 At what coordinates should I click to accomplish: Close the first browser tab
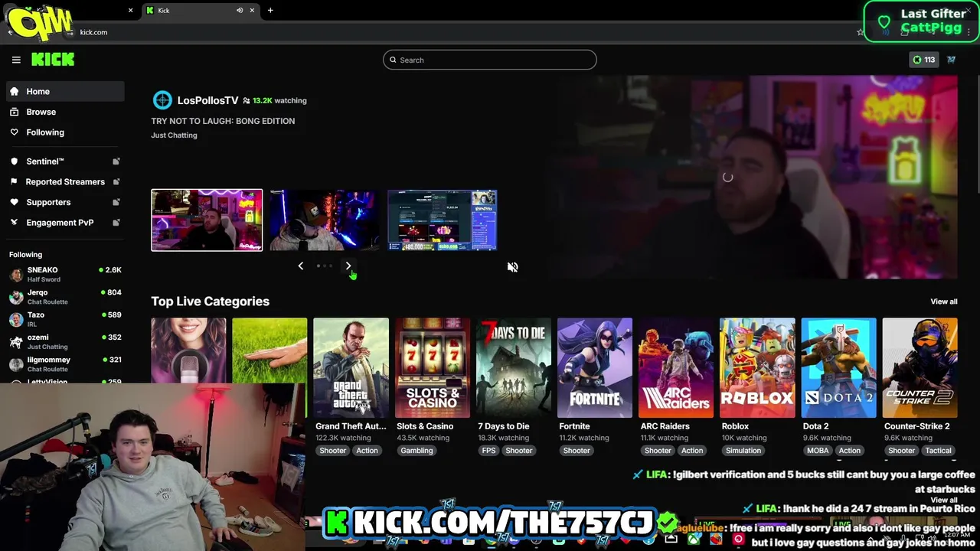130,11
